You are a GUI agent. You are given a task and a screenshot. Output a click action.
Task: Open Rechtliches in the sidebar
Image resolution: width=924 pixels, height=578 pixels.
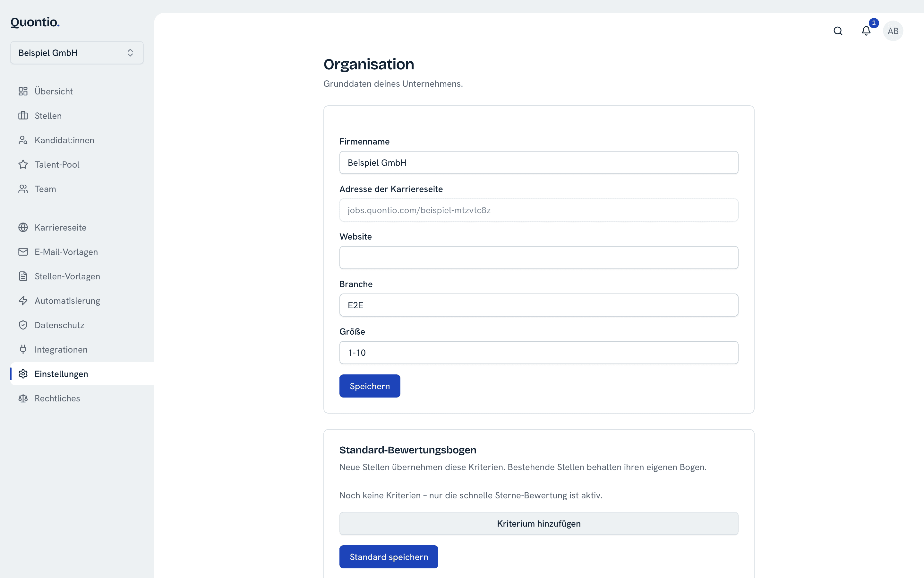point(82,398)
